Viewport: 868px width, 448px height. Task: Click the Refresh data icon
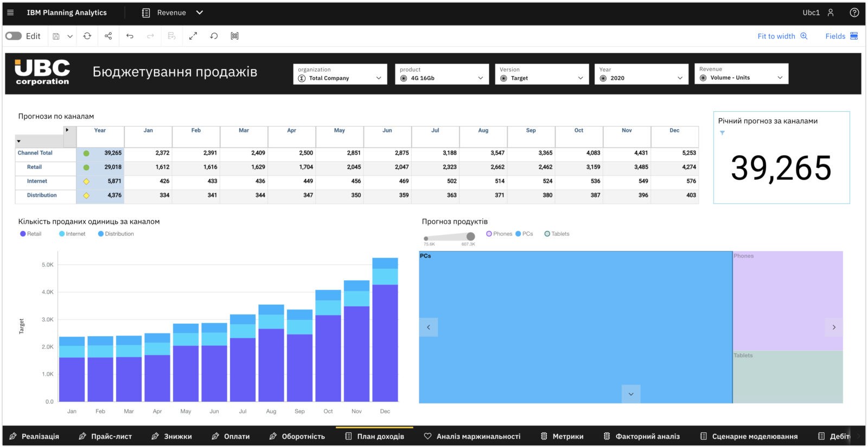click(87, 36)
